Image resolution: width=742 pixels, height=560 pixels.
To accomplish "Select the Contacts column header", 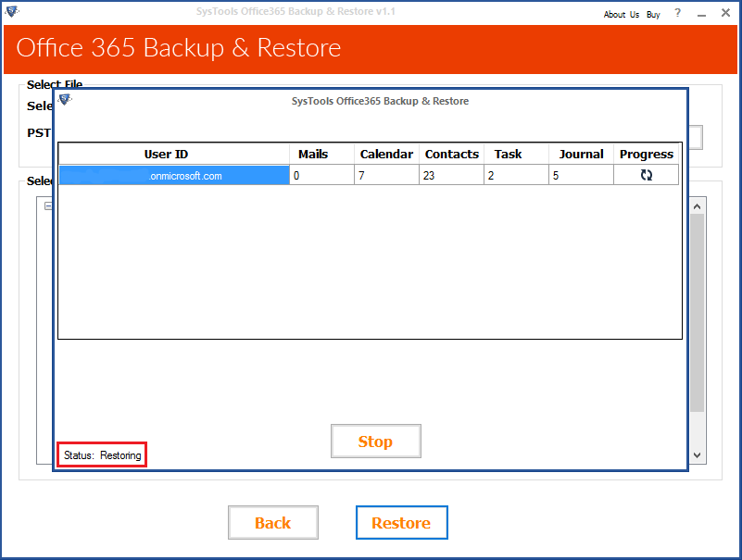I will click(451, 155).
